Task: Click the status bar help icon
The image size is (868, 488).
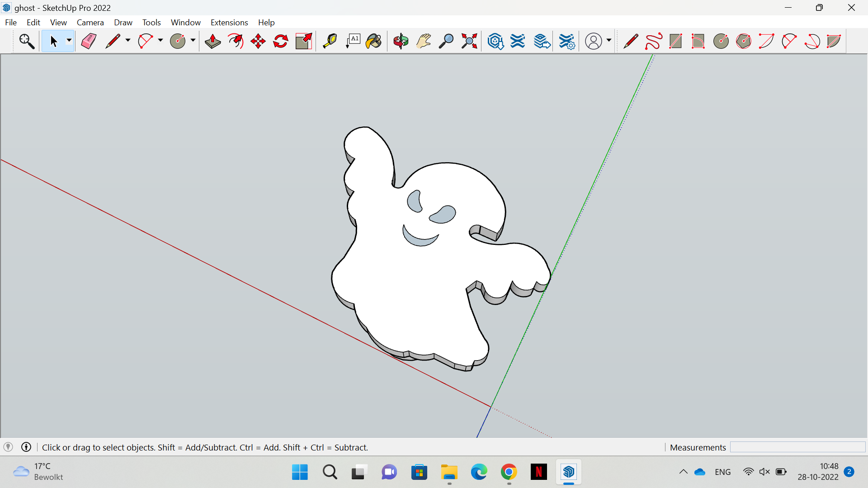Action: click(x=26, y=447)
